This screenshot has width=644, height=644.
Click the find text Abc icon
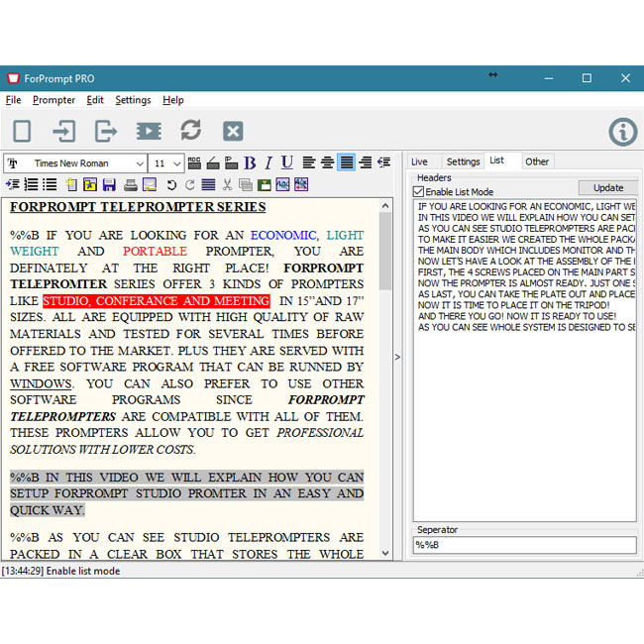pos(282,185)
